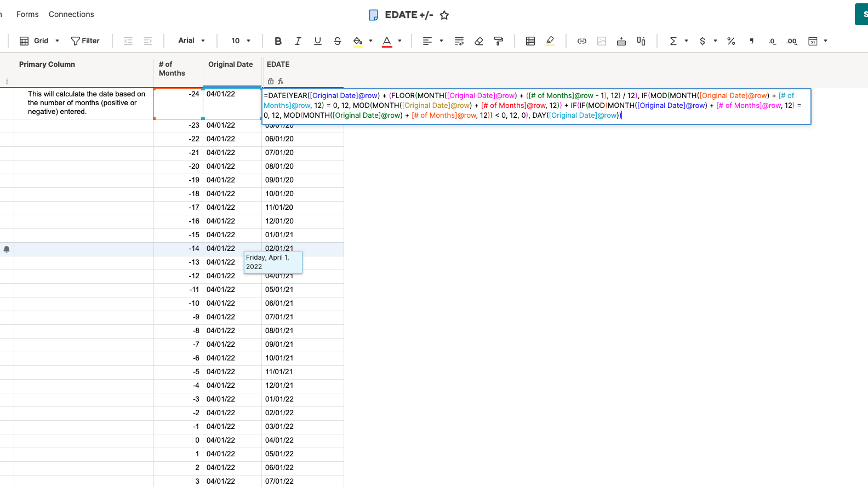Click inside the formula editing box
The width and height of the screenshot is (868, 487).
coord(536,106)
